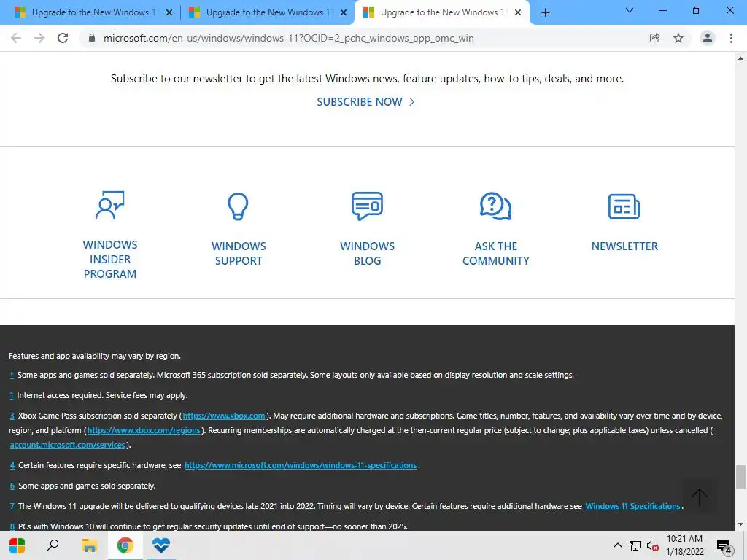Image resolution: width=747 pixels, height=560 pixels.
Task: Follow https://www.xbox.com link
Action: pyautogui.click(x=224, y=416)
